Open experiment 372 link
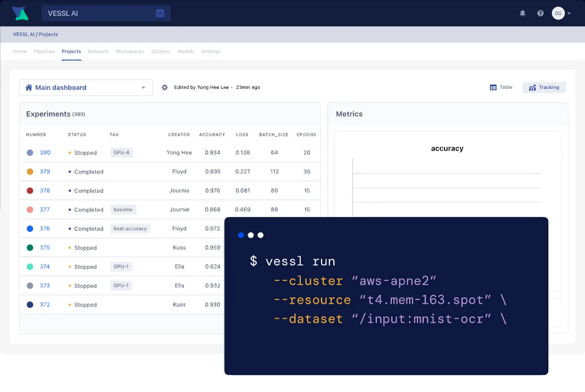 click(45, 305)
